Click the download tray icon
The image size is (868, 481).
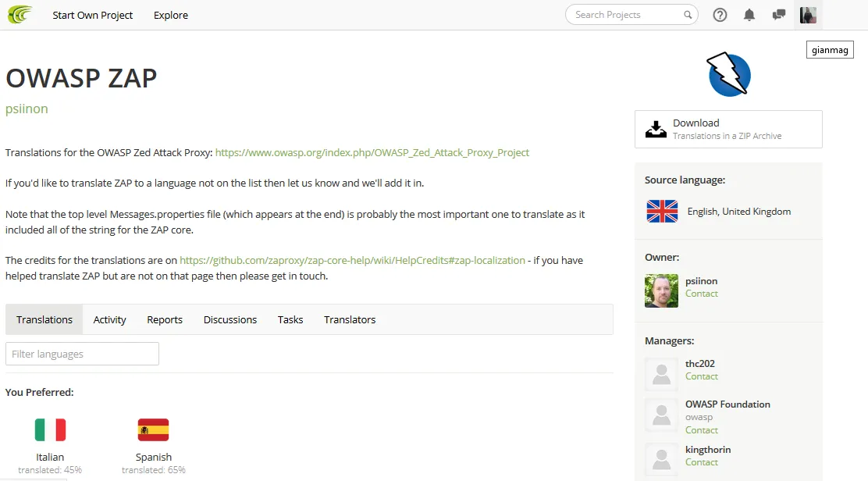click(656, 129)
